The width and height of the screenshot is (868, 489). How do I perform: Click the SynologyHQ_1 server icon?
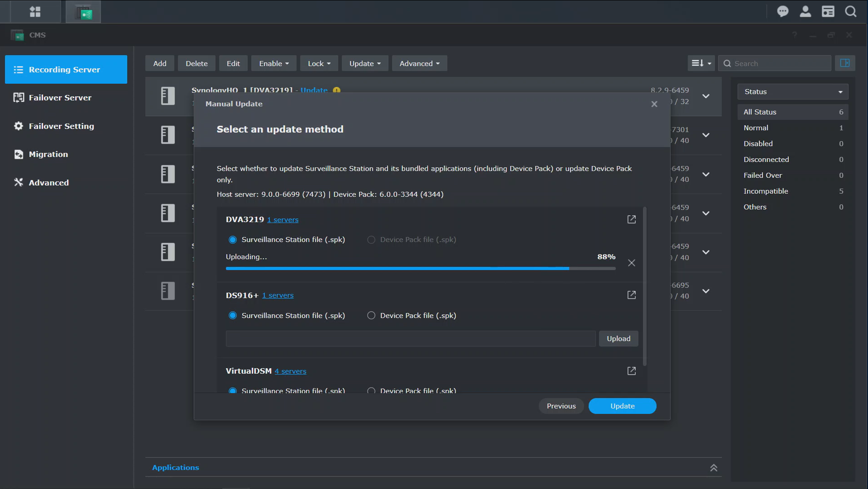168,96
